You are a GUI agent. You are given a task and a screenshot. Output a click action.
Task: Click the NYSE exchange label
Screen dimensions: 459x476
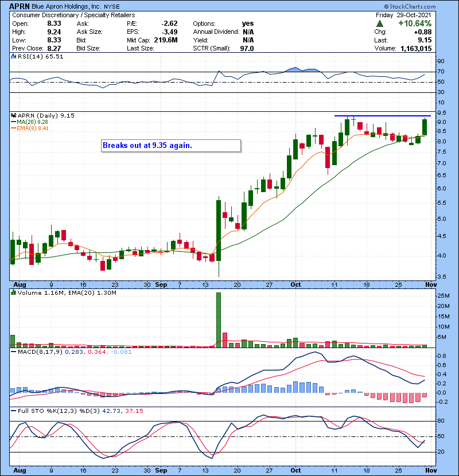click(x=112, y=7)
